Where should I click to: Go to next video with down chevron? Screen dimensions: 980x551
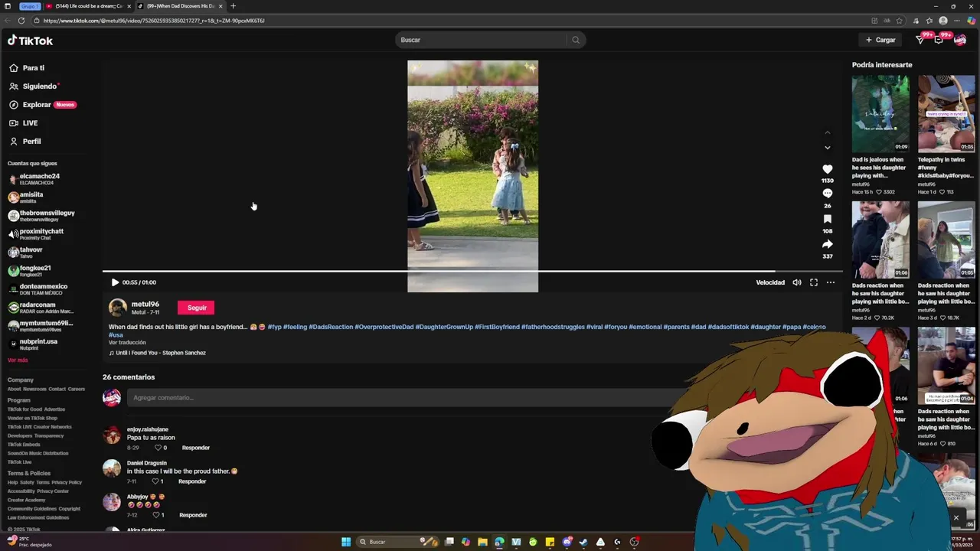pos(827,148)
